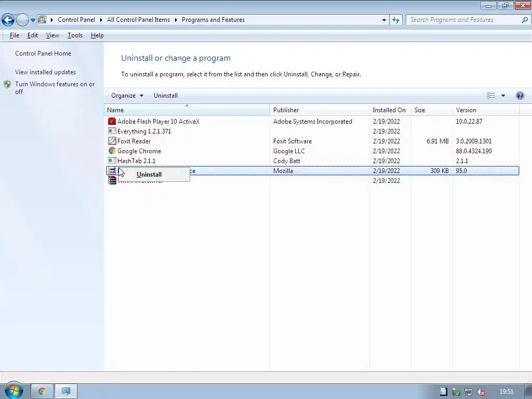This screenshot has height=399, width=532.
Task: Sort by the Size column header
Action: (x=432, y=110)
